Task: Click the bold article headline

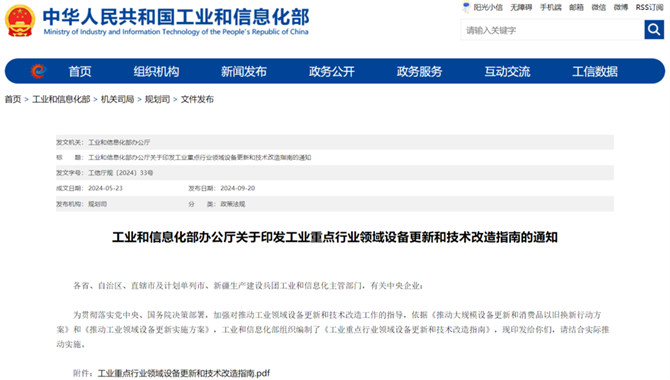Action: [x=335, y=237]
